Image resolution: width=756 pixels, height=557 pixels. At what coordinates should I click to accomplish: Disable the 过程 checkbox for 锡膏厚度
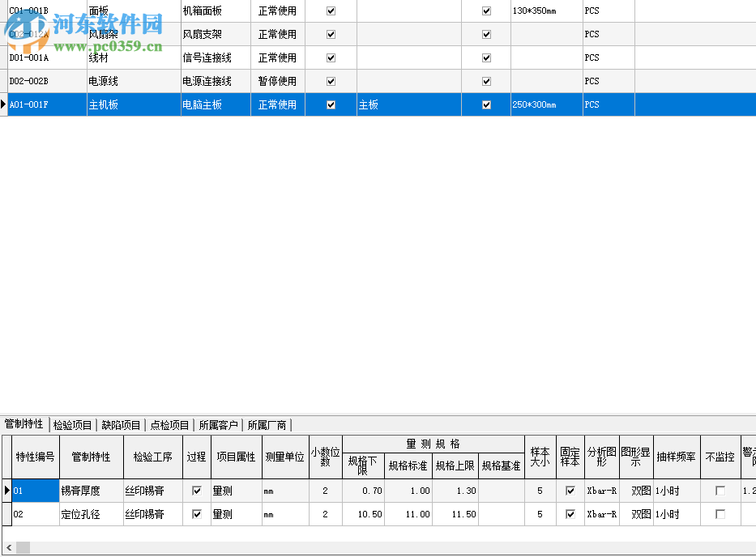pyautogui.click(x=196, y=491)
